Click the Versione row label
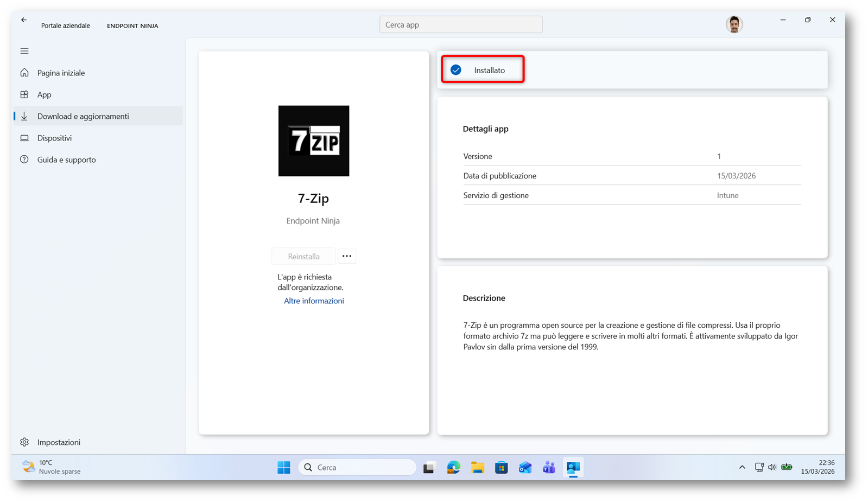868x503 pixels. click(x=478, y=156)
